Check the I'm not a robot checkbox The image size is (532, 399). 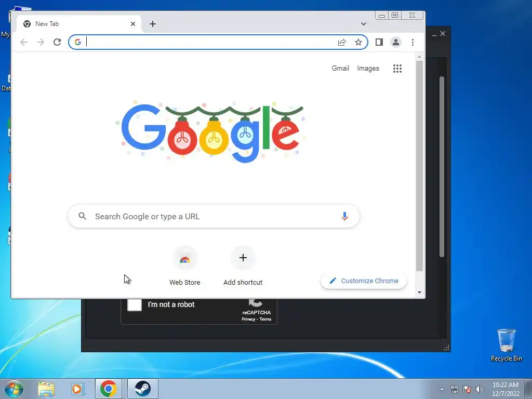(x=135, y=304)
